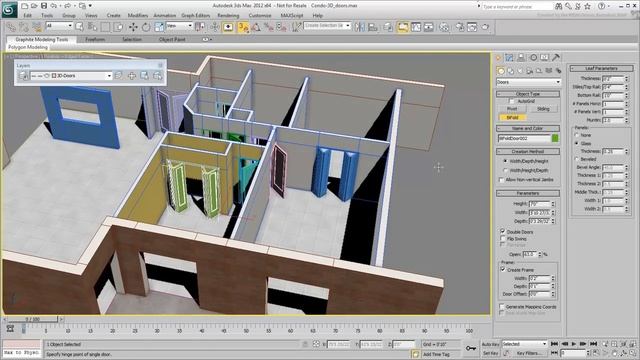Screen dimensions: 640x360
Task: Open Key Filters dialog button
Action: pos(529,353)
